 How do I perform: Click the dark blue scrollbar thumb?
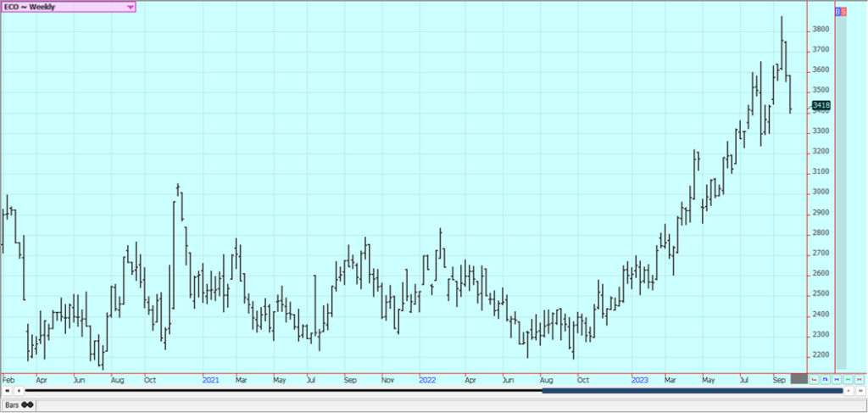click(692, 391)
